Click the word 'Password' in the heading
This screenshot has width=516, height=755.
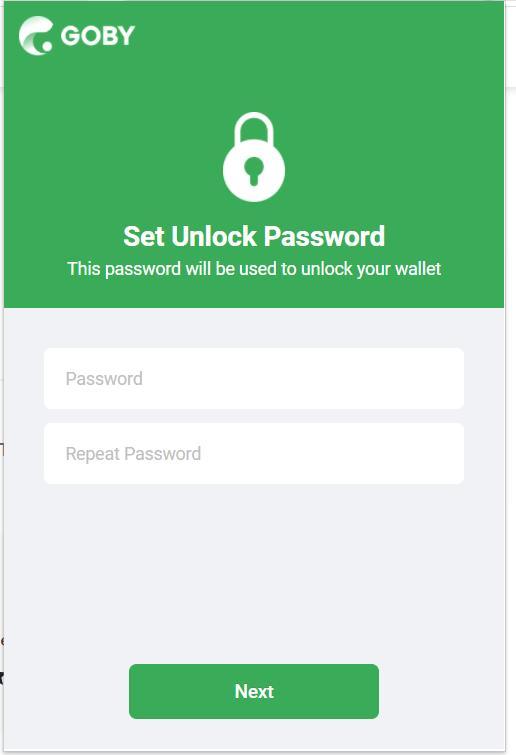(324, 236)
